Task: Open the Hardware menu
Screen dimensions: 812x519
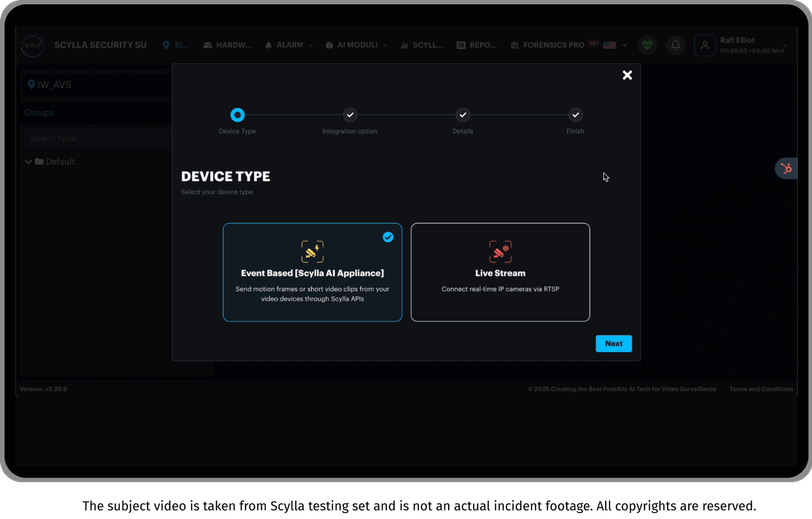Action: click(x=227, y=45)
